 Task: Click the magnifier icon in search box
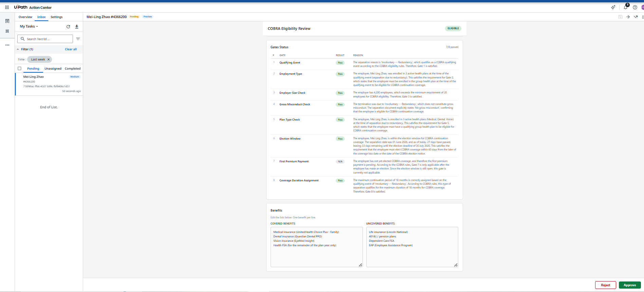point(23,39)
